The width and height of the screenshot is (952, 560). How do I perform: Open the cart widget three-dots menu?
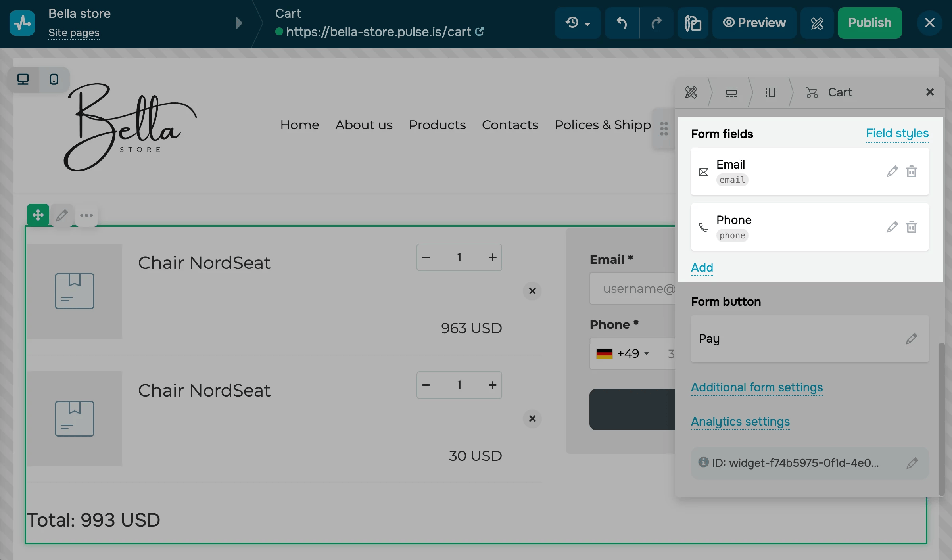click(86, 215)
